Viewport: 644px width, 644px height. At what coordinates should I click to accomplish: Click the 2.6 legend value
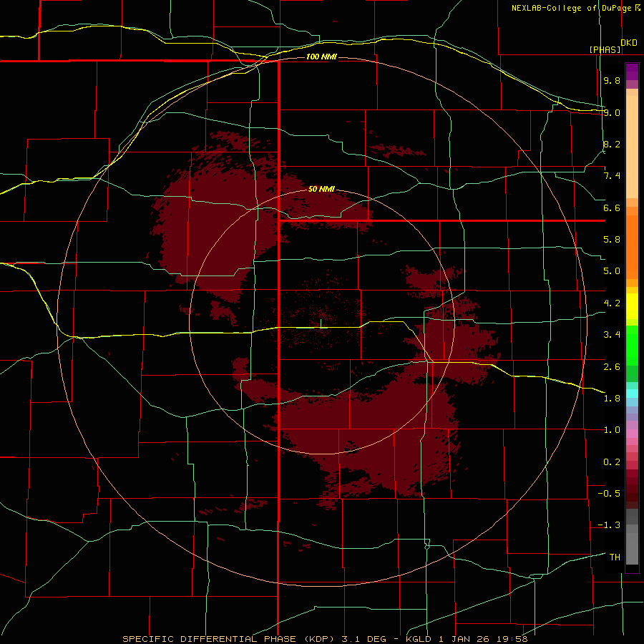click(x=612, y=367)
